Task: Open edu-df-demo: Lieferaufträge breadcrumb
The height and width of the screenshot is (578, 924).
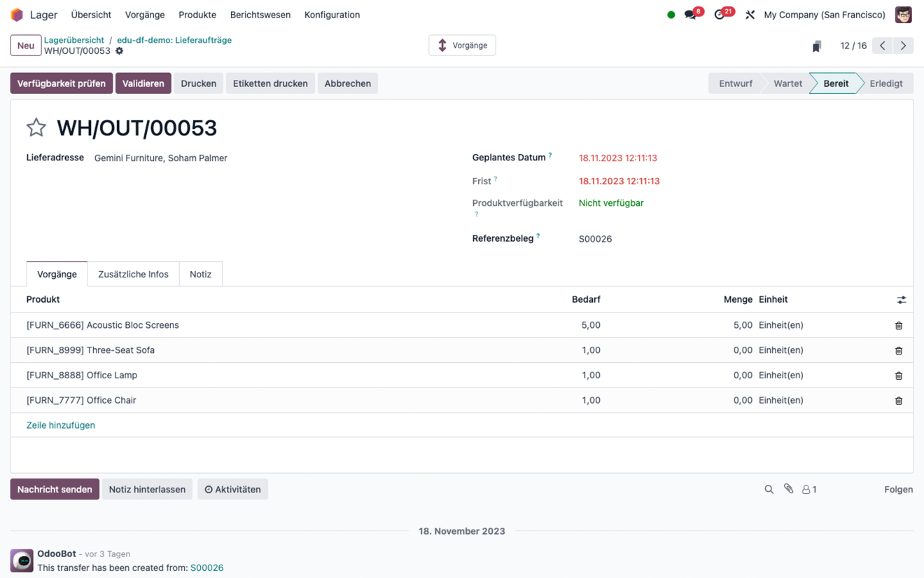Action: point(174,40)
